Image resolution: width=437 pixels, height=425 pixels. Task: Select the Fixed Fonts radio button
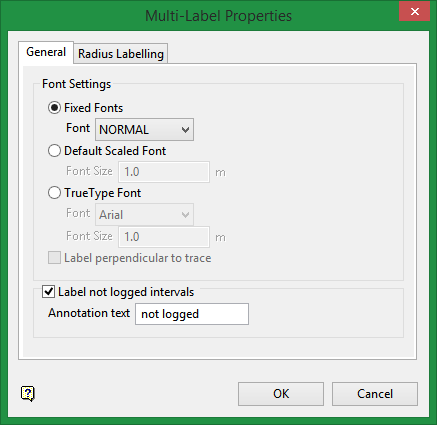[x=54, y=108]
